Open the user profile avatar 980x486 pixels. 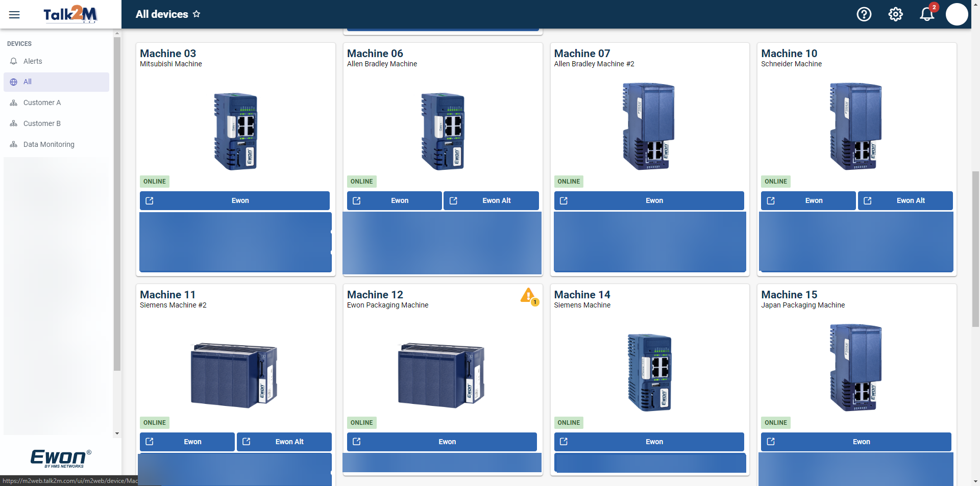pyautogui.click(x=957, y=14)
